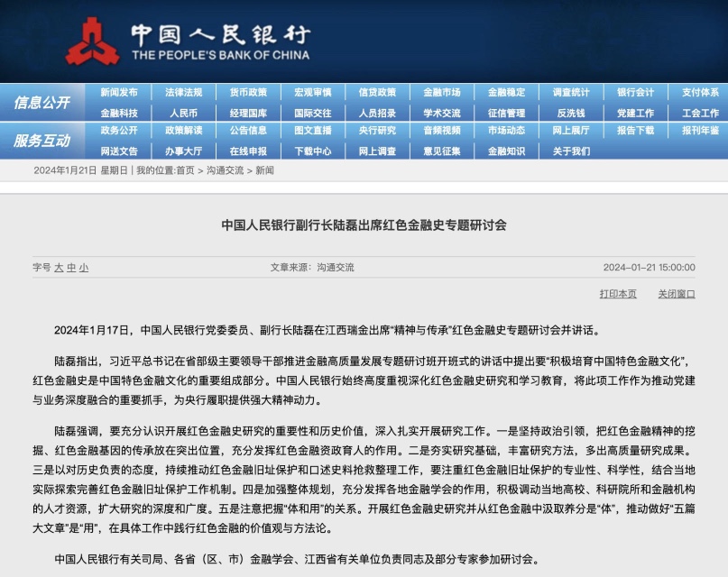This screenshot has height=577, width=728.
Task: Set font size to small (小)
Action: (x=84, y=268)
